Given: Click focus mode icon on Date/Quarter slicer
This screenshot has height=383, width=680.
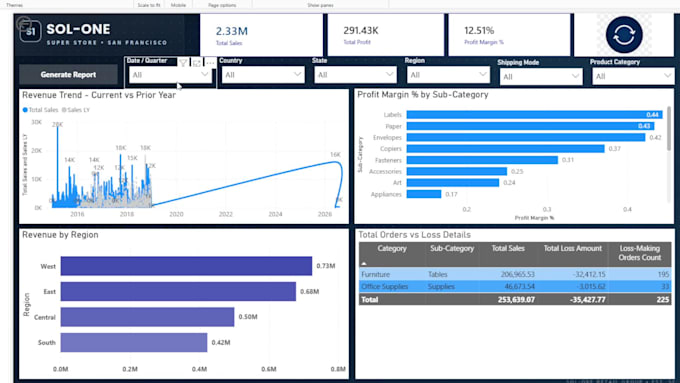Looking at the screenshot, I should click(x=197, y=63).
